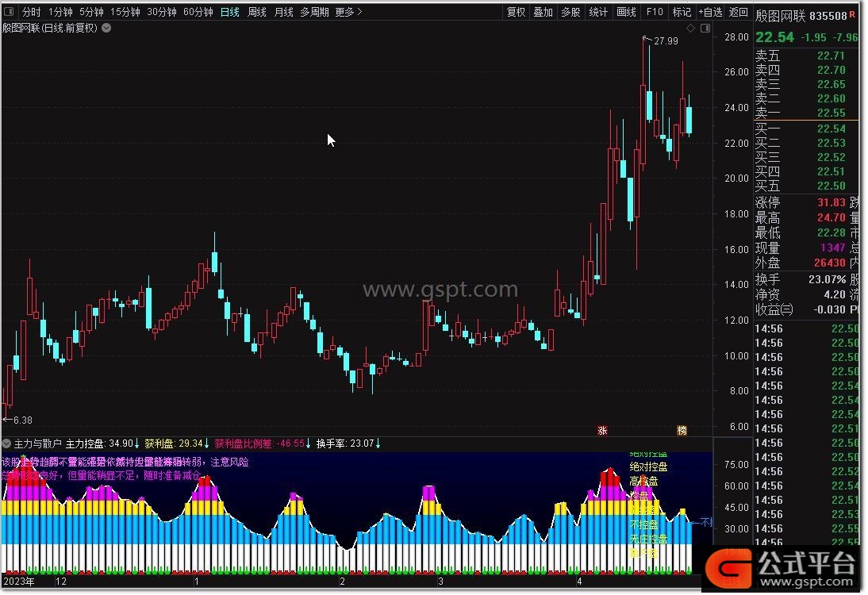Expand the 更多 periods menu
The height and width of the screenshot is (595, 868).
coord(349,12)
